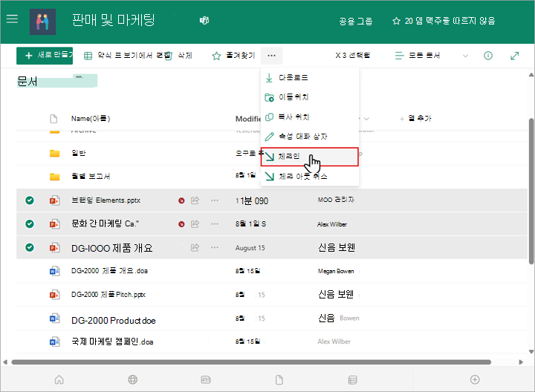The width and height of the screenshot is (535, 392).
Task: Click PowerPoint icon of DG-1000 제품 개요
Action: coord(54,247)
